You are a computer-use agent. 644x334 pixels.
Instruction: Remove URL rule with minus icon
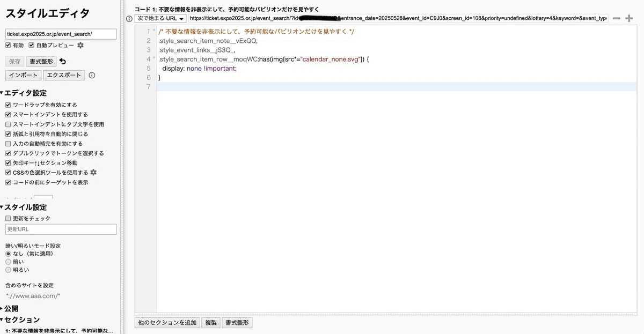coord(617,18)
